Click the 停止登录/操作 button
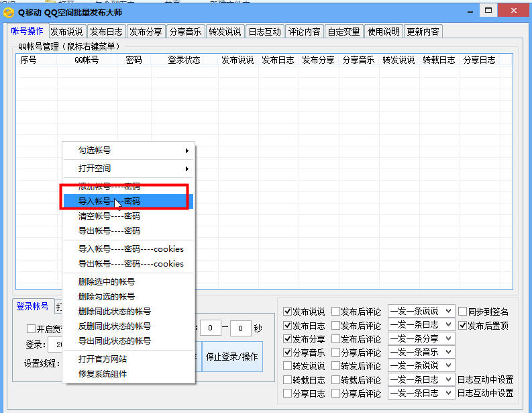The image size is (532, 413). point(232,357)
